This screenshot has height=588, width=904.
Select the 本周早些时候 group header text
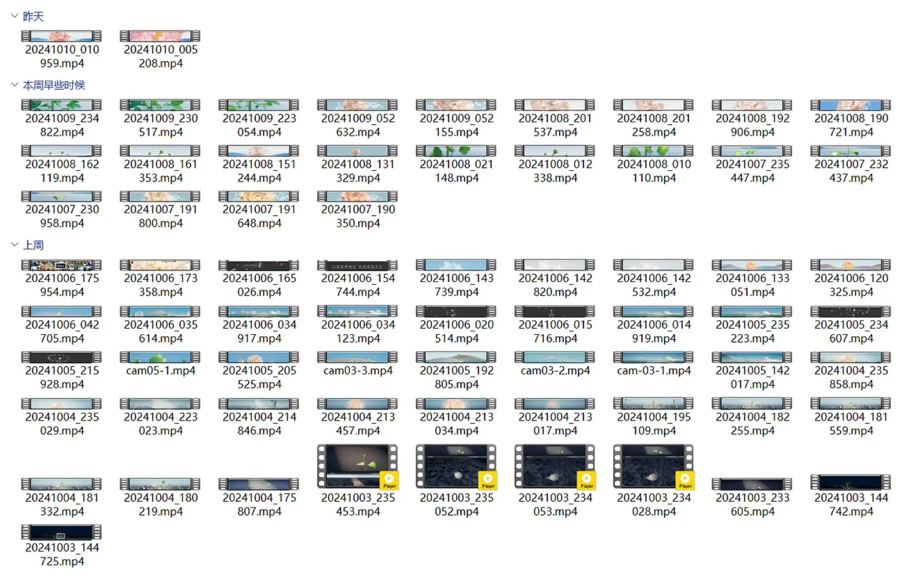pyautogui.click(x=54, y=85)
